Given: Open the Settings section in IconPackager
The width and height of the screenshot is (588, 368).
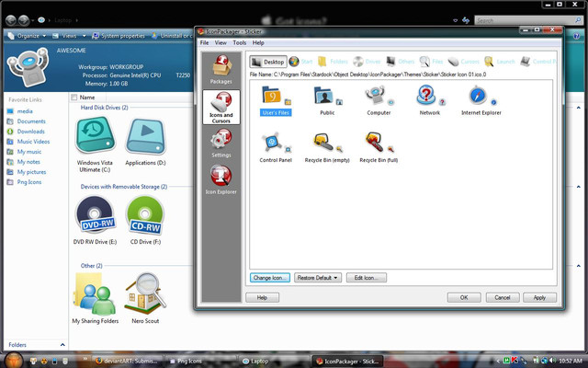Looking at the screenshot, I should pos(220,144).
